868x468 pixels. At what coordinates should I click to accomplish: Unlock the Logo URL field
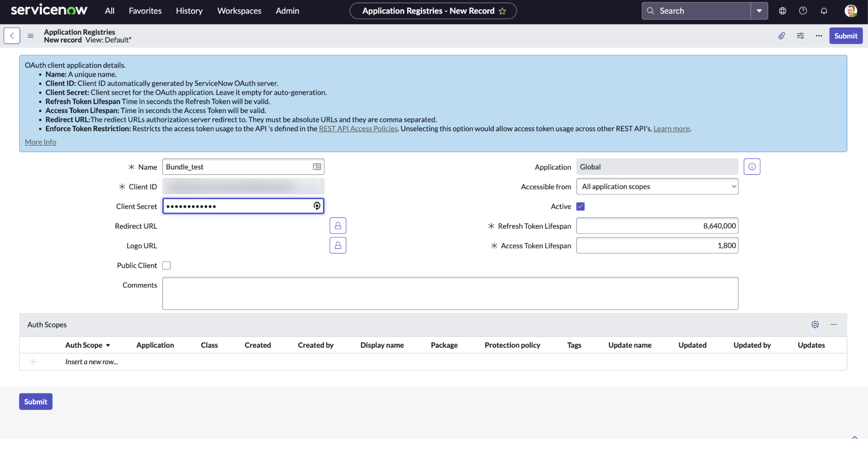(x=338, y=245)
